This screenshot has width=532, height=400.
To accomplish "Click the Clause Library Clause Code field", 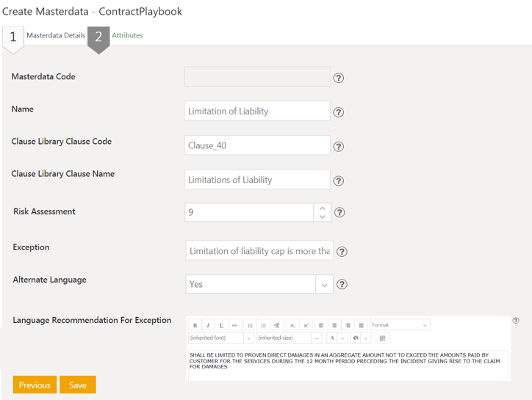I will tap(257, 145).
